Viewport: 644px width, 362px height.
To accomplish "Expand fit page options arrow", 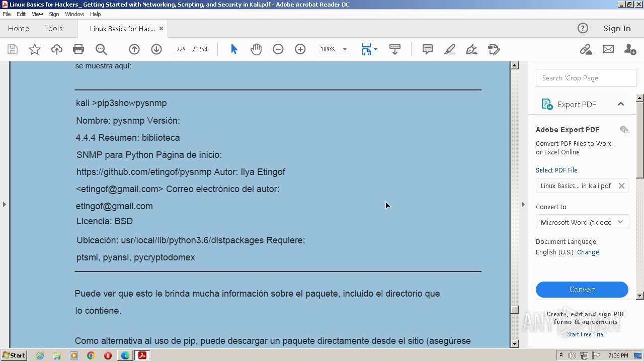I will click(375, 49).
